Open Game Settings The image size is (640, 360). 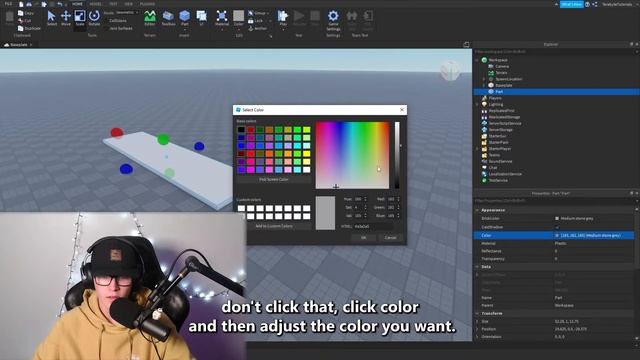tap(333, 20)
